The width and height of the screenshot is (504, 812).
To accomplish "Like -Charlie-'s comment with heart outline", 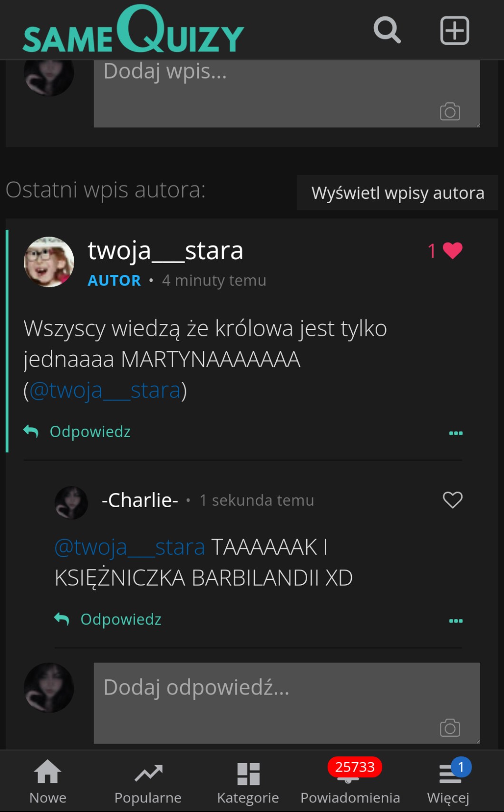I will pos(452,499).
